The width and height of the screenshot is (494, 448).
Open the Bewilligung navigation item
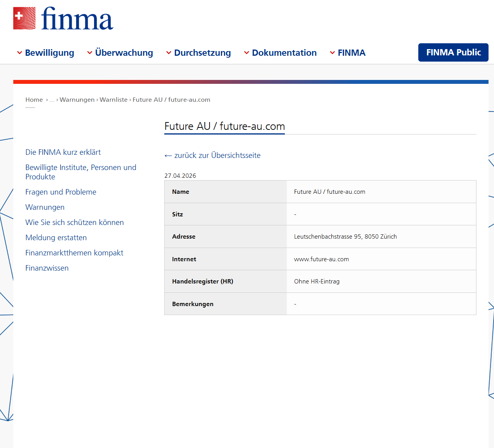tap(50, 53)
